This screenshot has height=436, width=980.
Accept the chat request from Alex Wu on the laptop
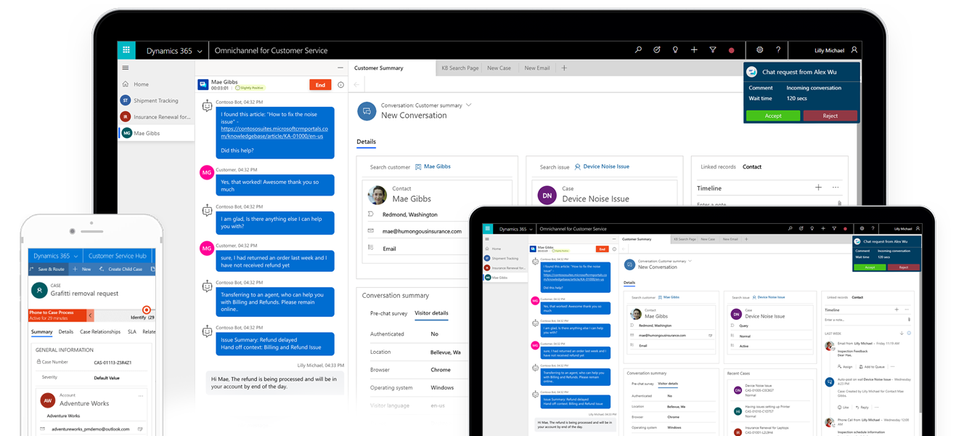pos(773,116)
